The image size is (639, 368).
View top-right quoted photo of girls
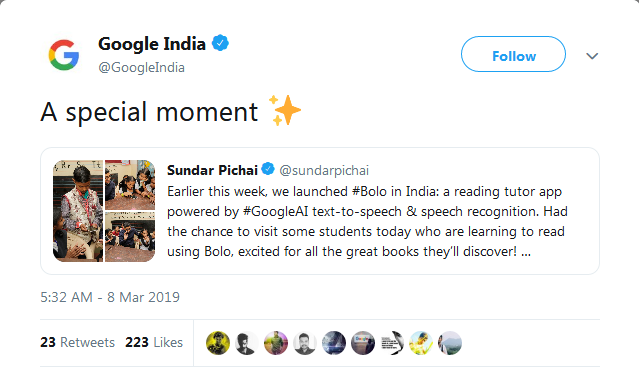tap(130, 185)
